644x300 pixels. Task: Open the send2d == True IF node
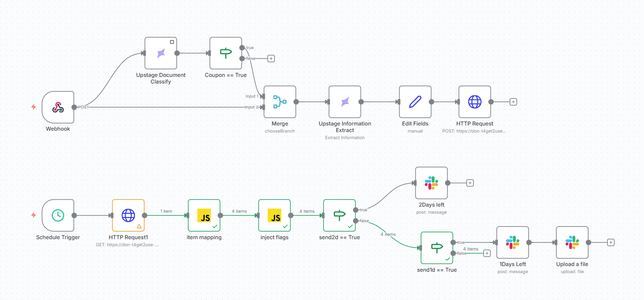(x=339, y=215)
